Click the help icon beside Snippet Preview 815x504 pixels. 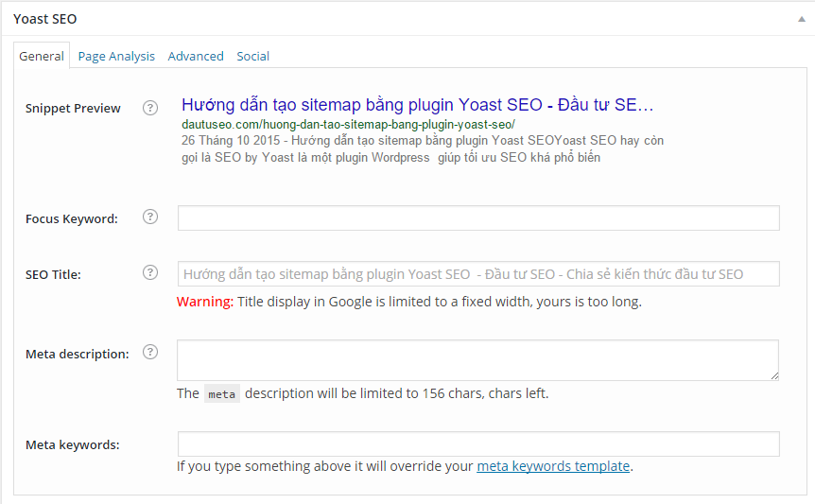(150, 108)
